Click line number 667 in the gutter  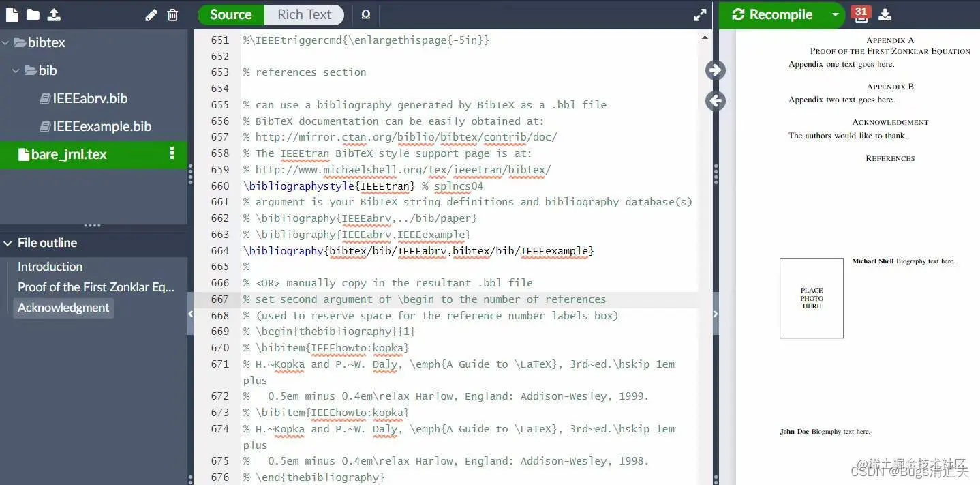click(220, 299)
